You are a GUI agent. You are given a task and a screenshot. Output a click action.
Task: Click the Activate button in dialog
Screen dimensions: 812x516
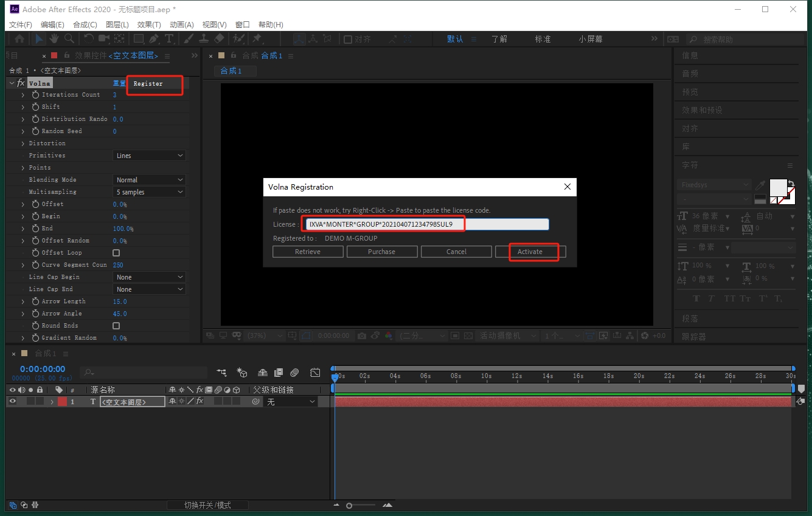[x=530, y=252]
